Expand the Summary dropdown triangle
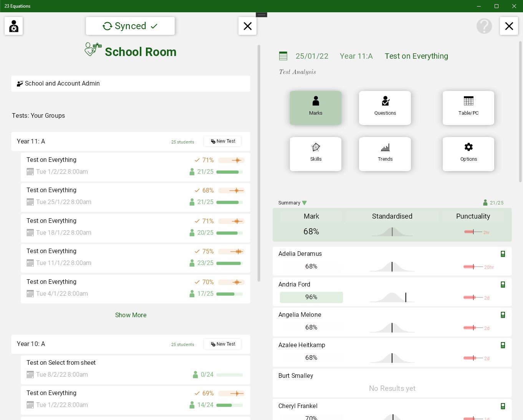Image resolution: width=523 pixels, height=420 pixels. (305, 203)
